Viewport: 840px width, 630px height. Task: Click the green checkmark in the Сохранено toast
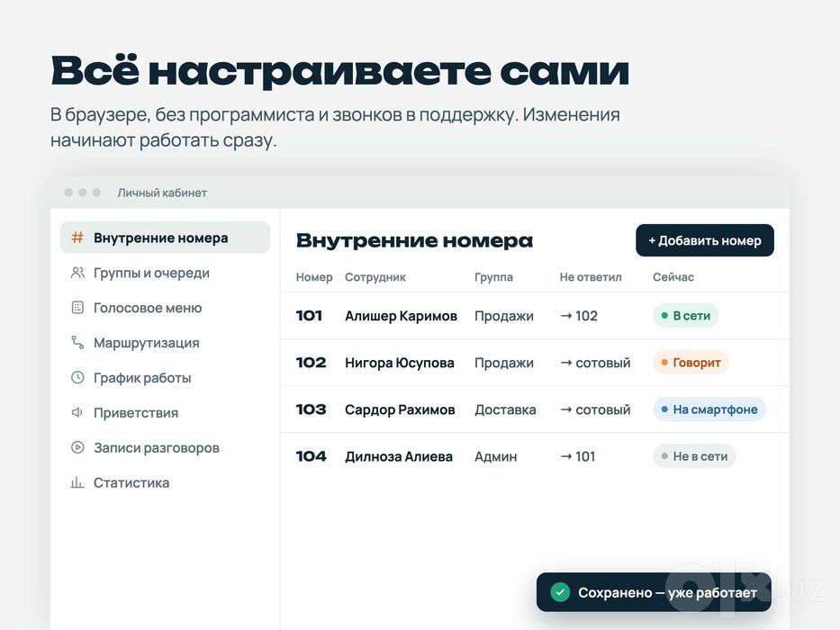[x=560, y=592]
